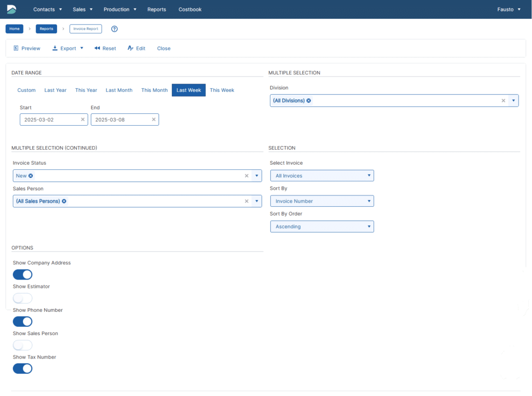Remove the 'New' invoice status tag
Screen dimensions: 532x396
31,176
